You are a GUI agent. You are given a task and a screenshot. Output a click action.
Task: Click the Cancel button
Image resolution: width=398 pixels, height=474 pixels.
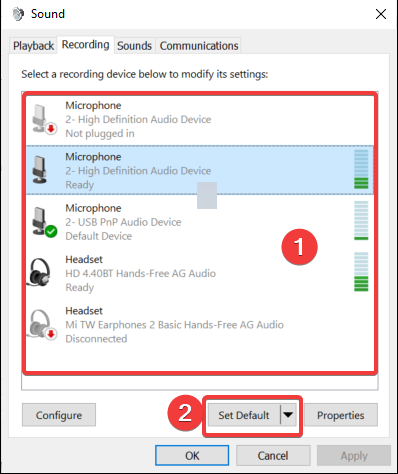273,455
